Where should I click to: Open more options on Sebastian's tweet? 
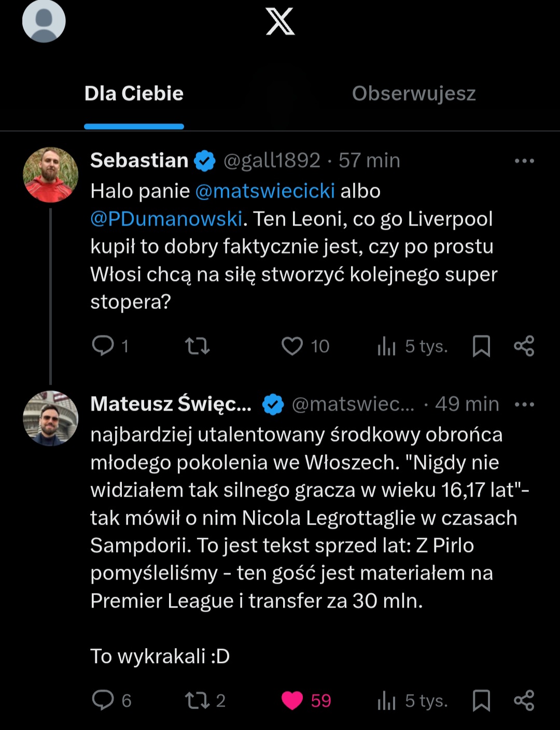click(x=524, y=161)
